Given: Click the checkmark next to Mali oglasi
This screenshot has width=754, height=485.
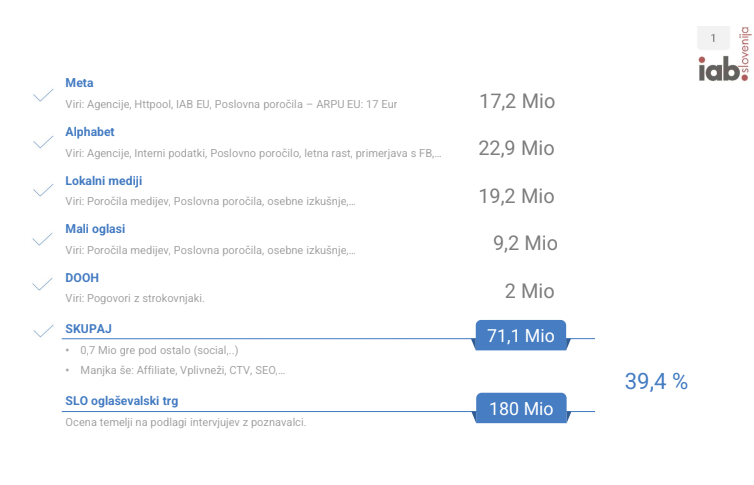Looking at the screenshot, I should (x=43, y=239).
